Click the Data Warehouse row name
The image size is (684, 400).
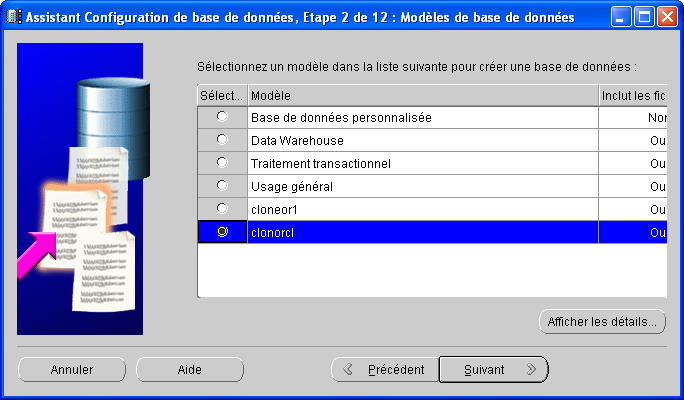coord(297,141)
